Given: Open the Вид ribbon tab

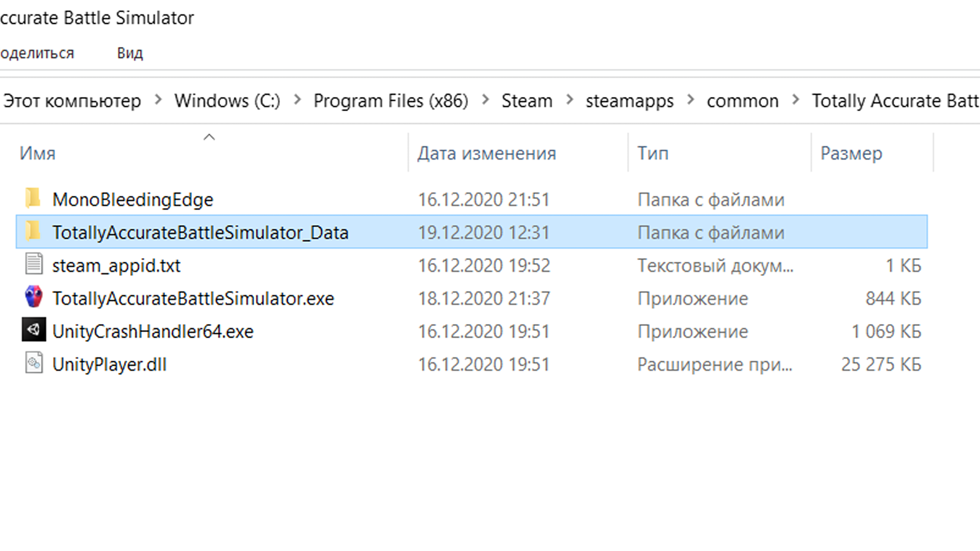Looking at the screenshot, I should tap(130, 53).
